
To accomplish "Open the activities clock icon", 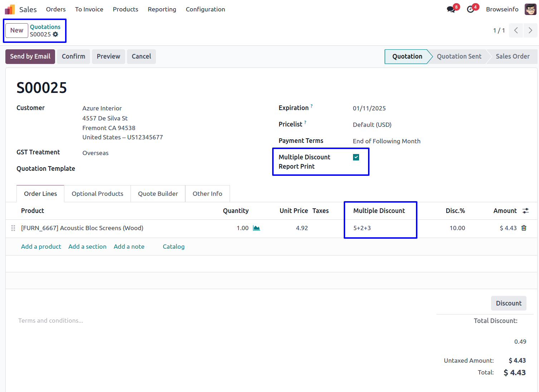I will click(x=471, y=9).
